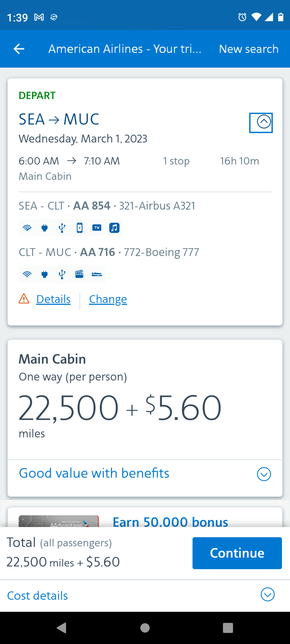This screenshot has width=290, height=644.
Task: Expand Good value with benefits section
Action: pos(264,474)
